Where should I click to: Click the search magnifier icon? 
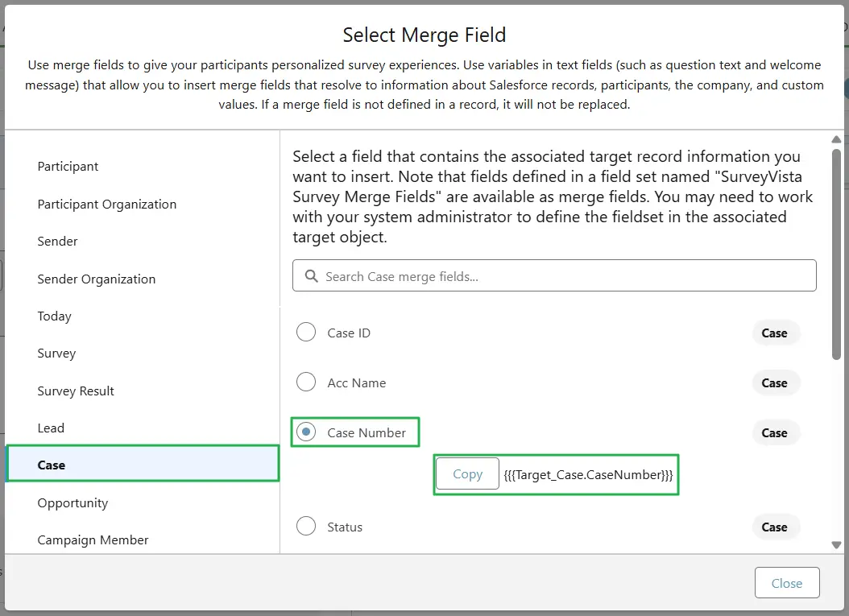(x=311, y=275)
